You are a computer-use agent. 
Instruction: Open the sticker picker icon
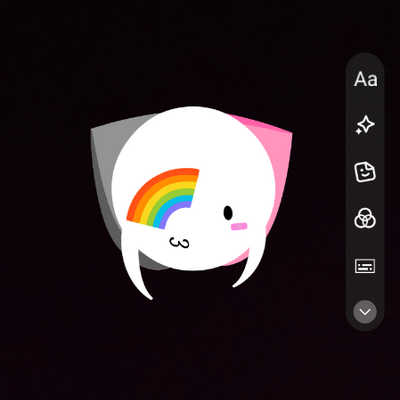(365, 172)
